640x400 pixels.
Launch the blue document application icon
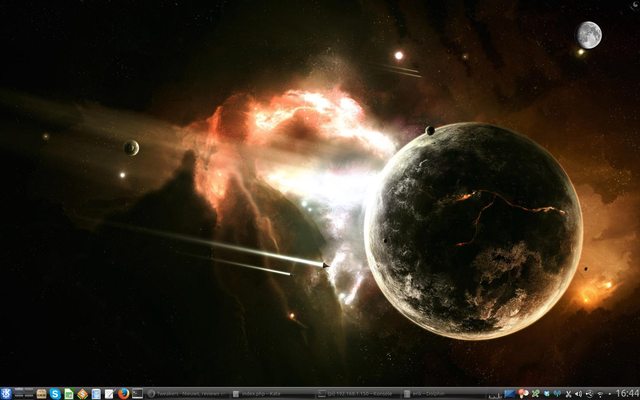coord(96,393)
